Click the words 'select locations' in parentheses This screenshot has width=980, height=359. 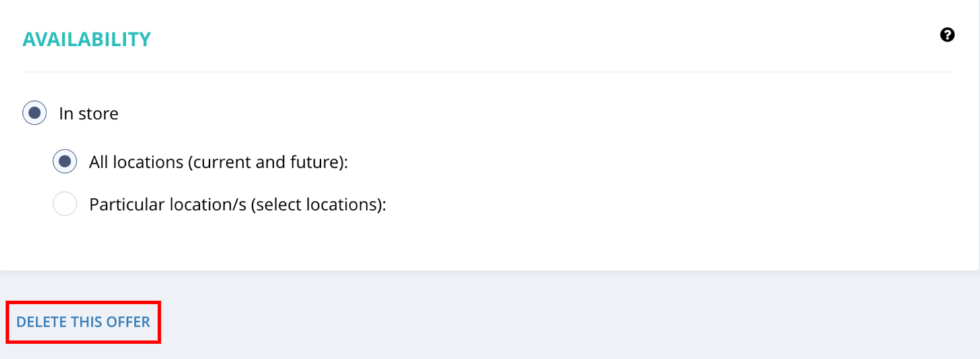click(x=315, y=205)
